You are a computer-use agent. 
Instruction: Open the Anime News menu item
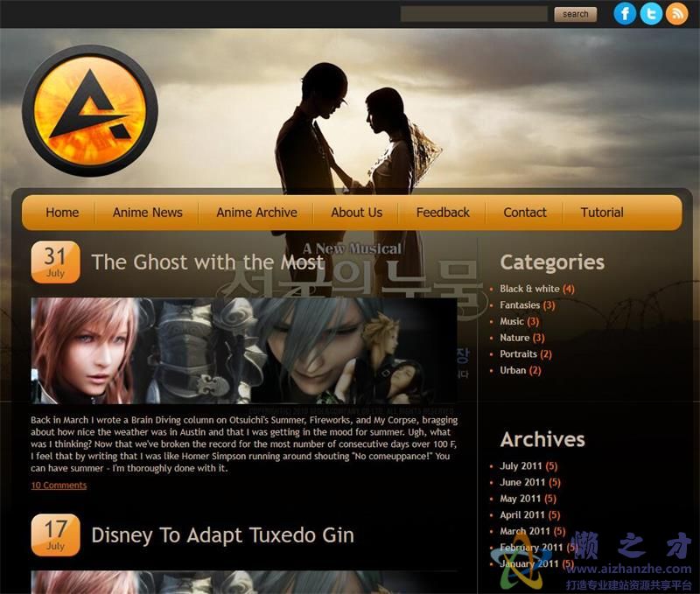(147, 213)
